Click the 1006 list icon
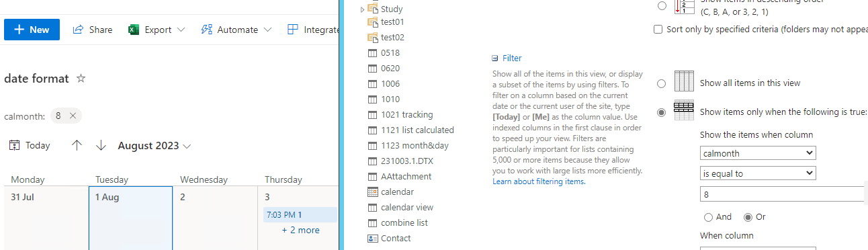The height and width of the screenshot is (250, 868). [x=373, y=84]
